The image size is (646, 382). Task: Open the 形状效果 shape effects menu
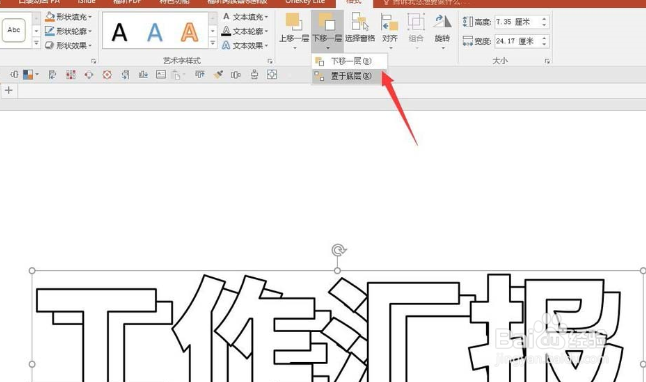68,45
